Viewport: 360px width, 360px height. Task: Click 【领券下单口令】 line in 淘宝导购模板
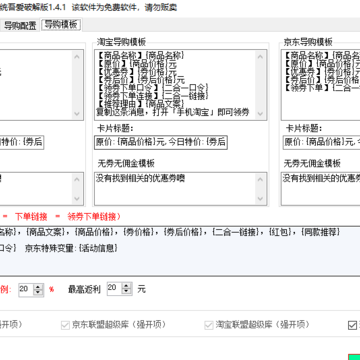click(153, 88)
